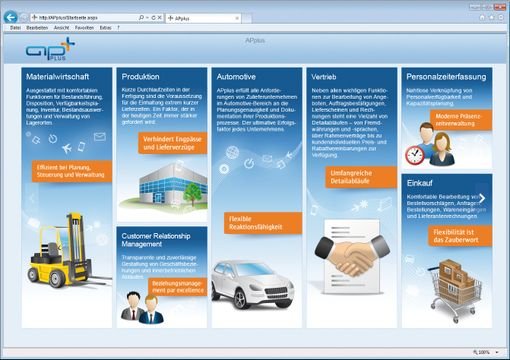510x360 pixels.
Task: Click the address bar URL field
Action: pyautogui.click(x=83, y=18)
